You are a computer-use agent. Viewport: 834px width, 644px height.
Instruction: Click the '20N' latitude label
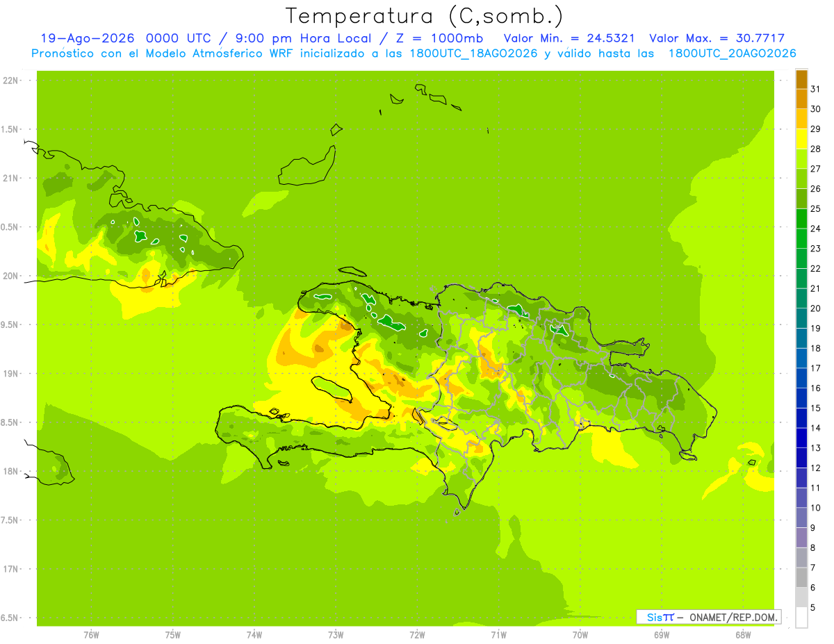pos(10,276)
